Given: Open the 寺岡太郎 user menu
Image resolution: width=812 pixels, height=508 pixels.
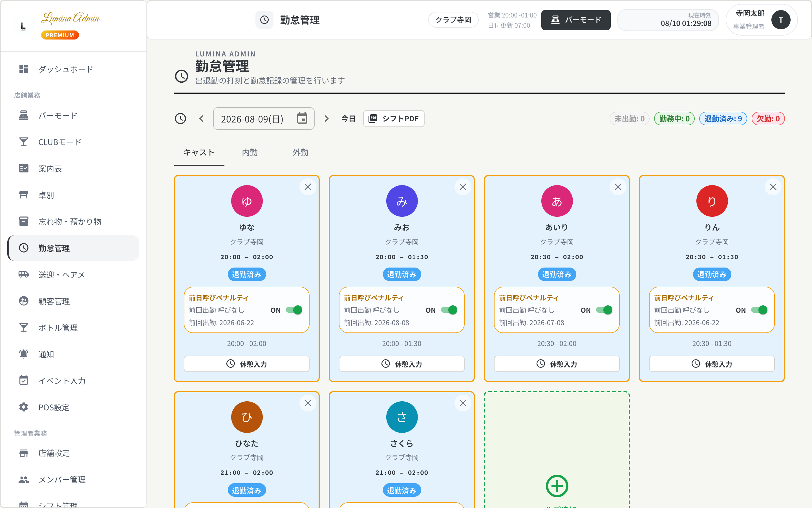Looking at the screenshot, I should click(x=761, y=20).
